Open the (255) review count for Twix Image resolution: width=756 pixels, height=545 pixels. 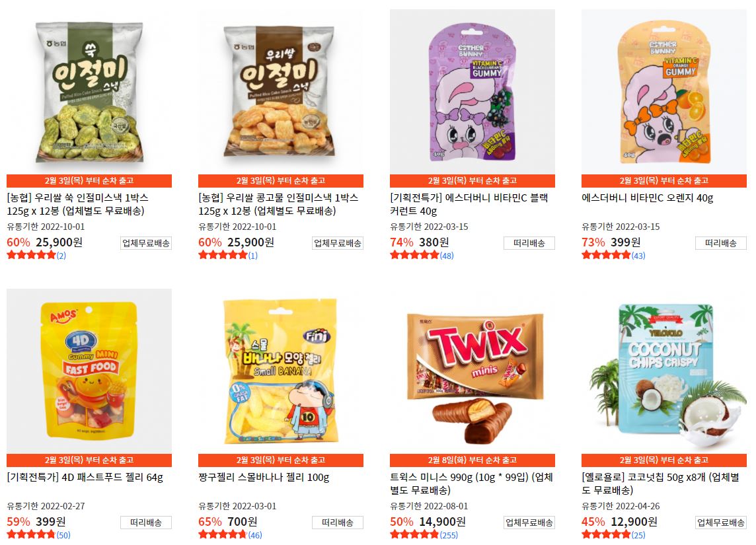tap(449, 535)
